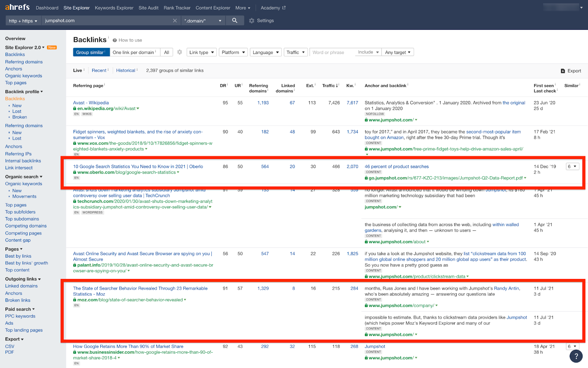Open Overview in sidebar
588x368 pixels.
pyautogui.click(x=15, y=39)
